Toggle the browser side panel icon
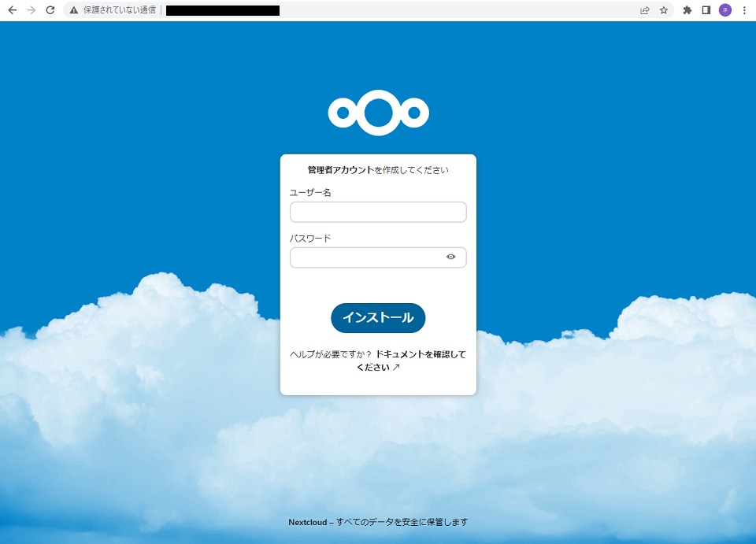756x544 pixels. (x=706, y=10)
